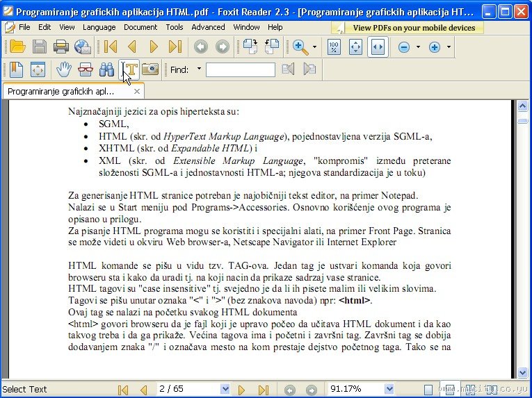Click the Open folder toolbar icon
This screenshot has width=532, height=398.
(17, 47)
